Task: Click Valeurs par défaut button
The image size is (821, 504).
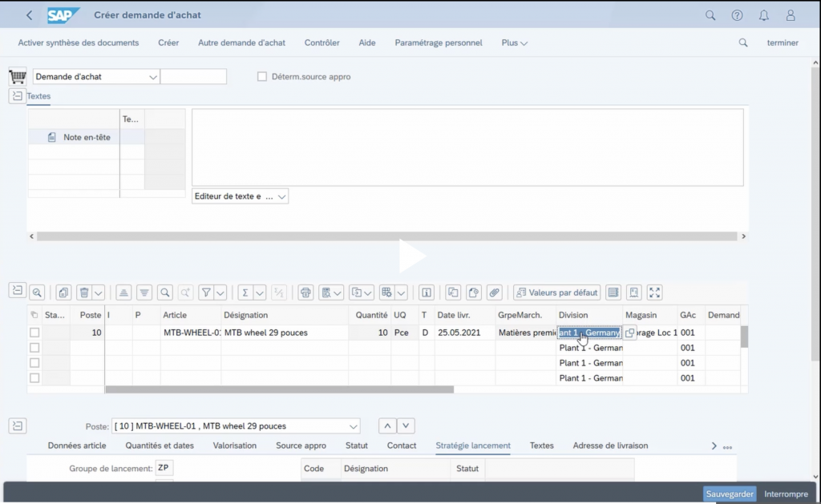Action: [556, 292]
